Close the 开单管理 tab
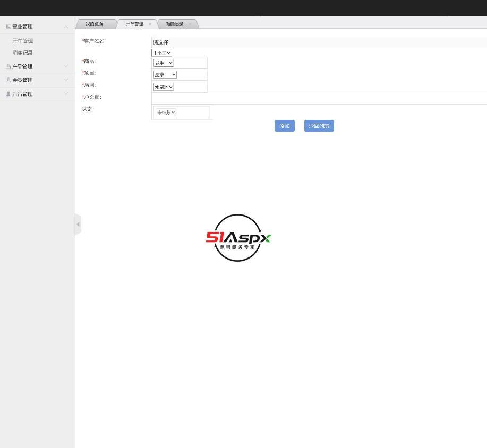Image resolution: width=487 pixels, height=448 pixels. click(x=150, y=24)
